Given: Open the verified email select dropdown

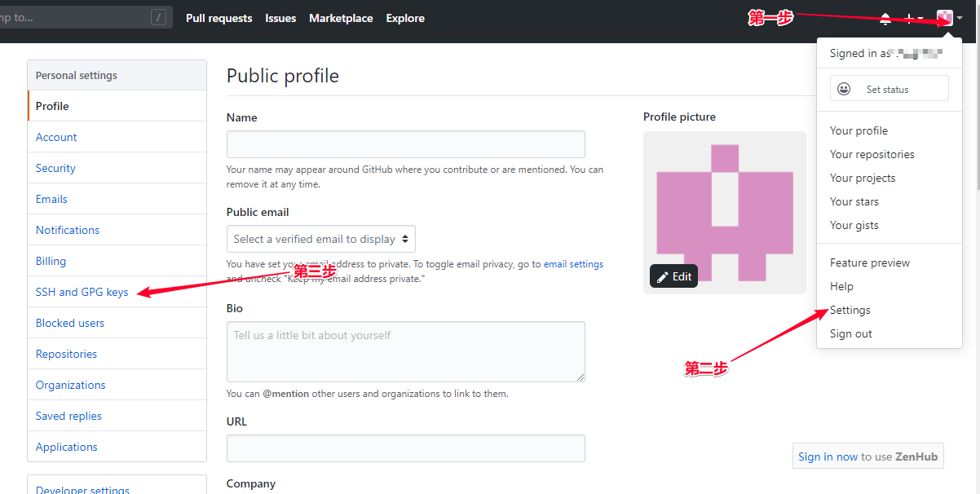Looking at the screenshot, I should 321,239.
